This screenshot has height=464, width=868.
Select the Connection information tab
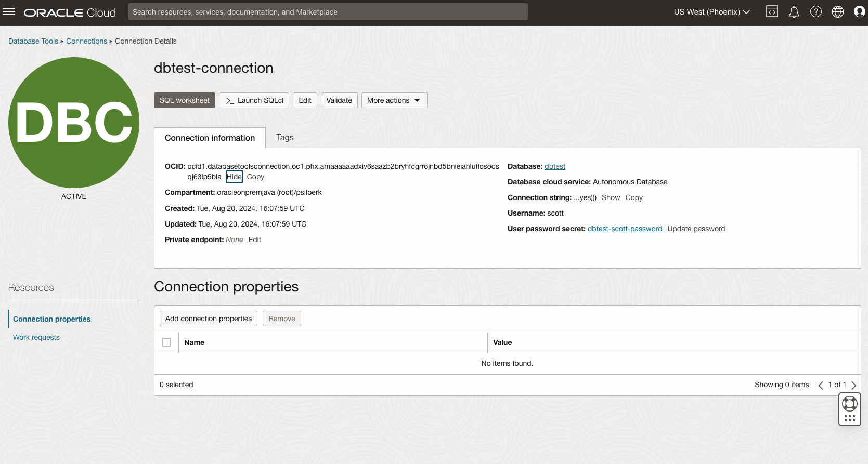pos(210,138)
